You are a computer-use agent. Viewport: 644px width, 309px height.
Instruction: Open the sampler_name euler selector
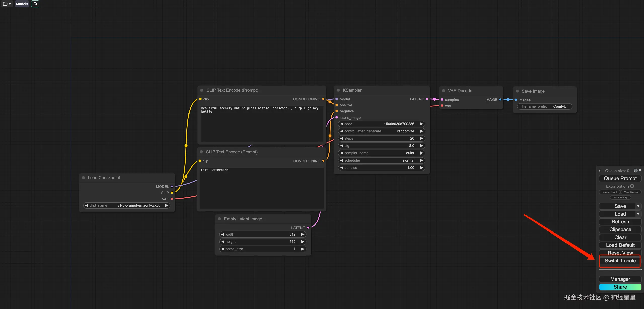click(x=381, y=153)
